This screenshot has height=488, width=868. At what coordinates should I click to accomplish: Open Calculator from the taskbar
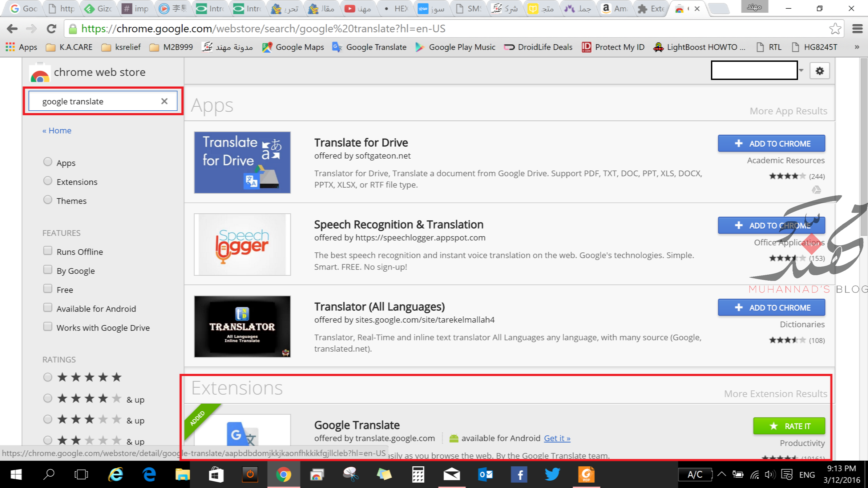(418, 474)
